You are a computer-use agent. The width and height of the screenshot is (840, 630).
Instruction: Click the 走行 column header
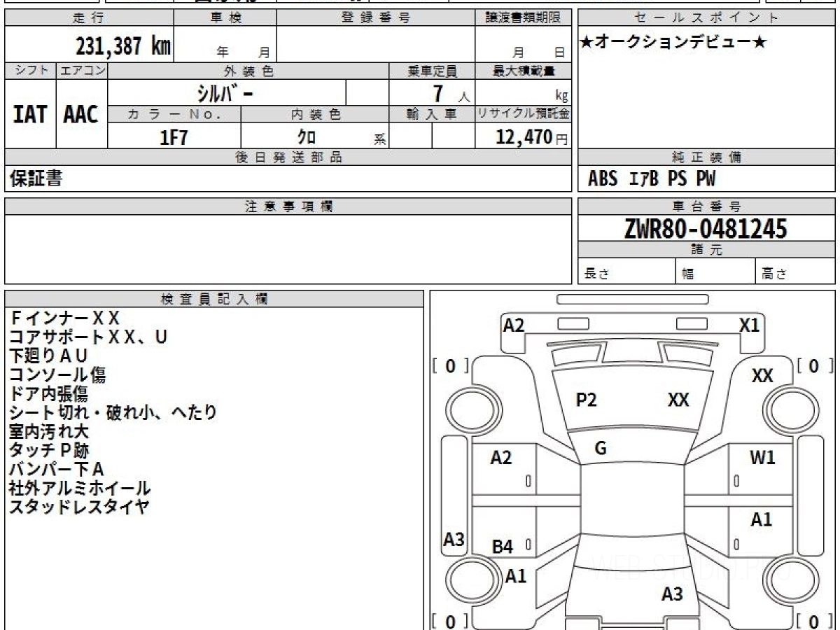[x=89, y=17]
